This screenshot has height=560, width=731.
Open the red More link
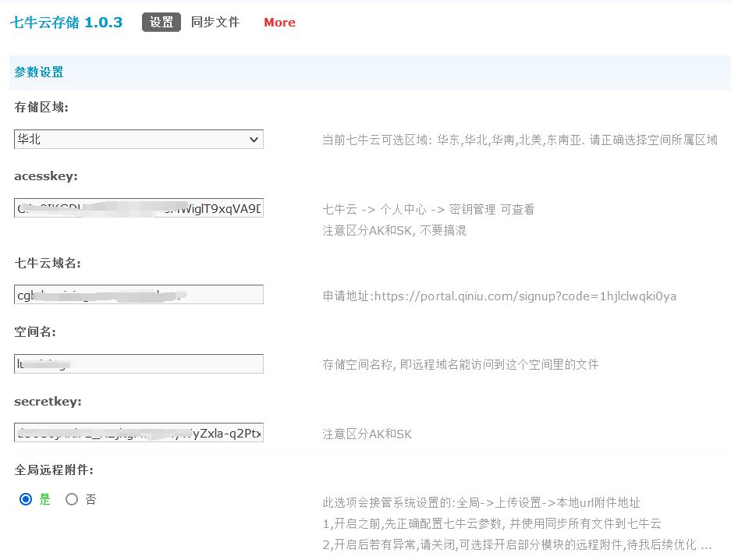pos(280,23)
